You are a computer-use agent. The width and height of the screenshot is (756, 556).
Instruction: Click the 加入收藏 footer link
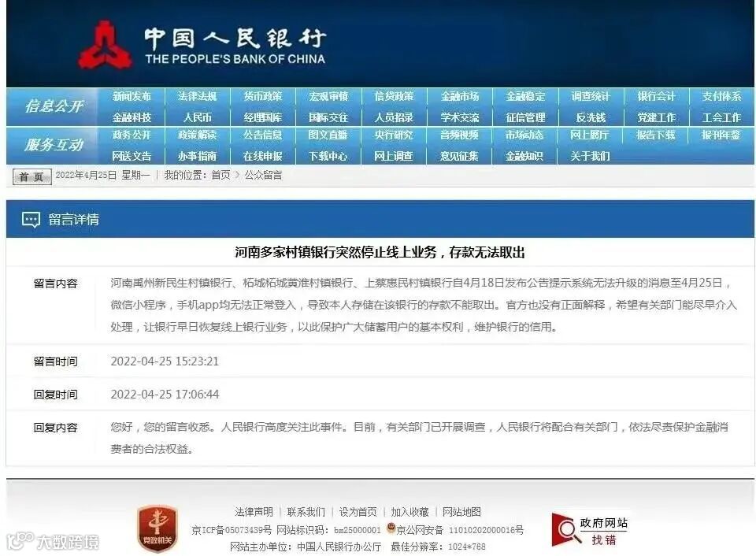coord(409,512)
